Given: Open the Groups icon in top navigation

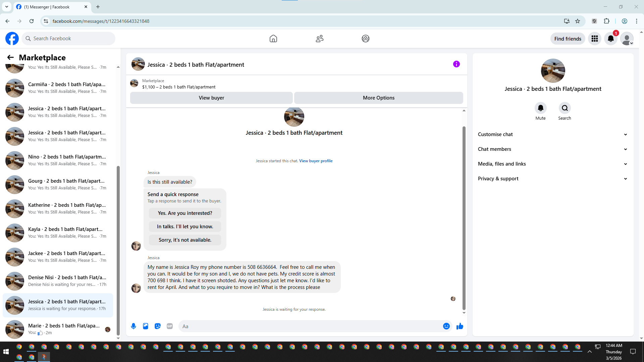Looking at the screenshot, I should click(x=366, y=39).
